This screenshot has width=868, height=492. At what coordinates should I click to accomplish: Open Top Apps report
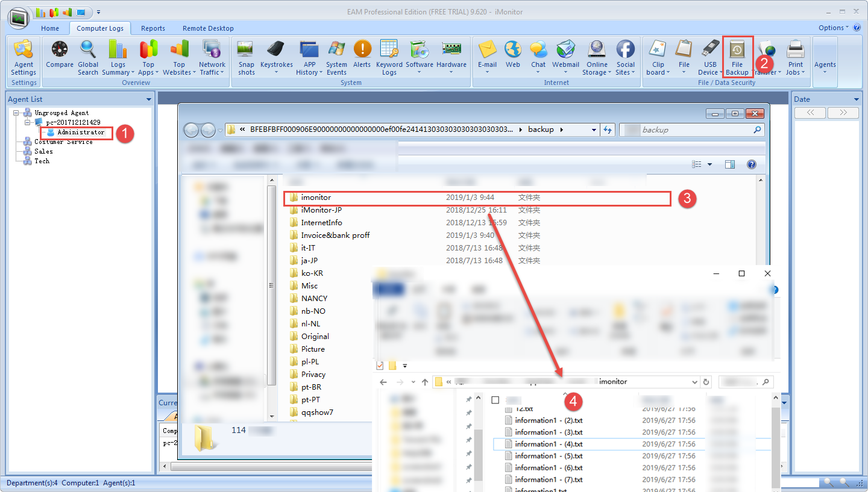point(148,58)
